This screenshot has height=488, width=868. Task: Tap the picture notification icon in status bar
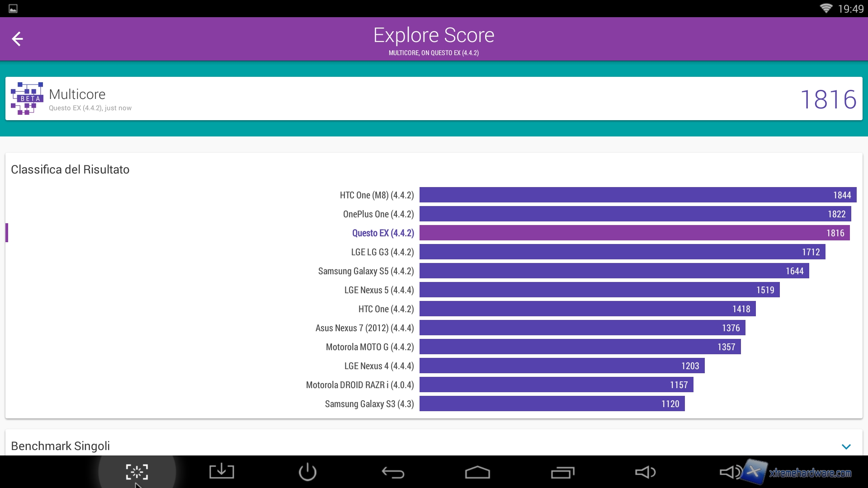point(13,9)
